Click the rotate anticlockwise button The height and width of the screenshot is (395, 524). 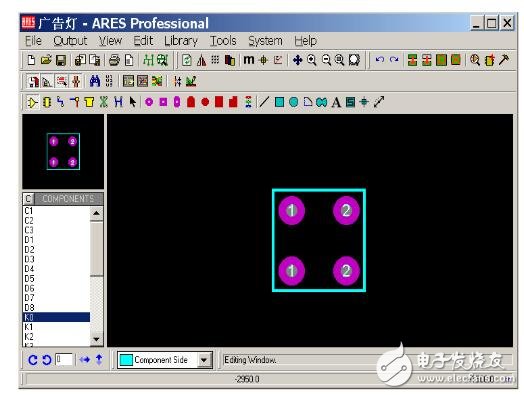(x=46, y=360)
